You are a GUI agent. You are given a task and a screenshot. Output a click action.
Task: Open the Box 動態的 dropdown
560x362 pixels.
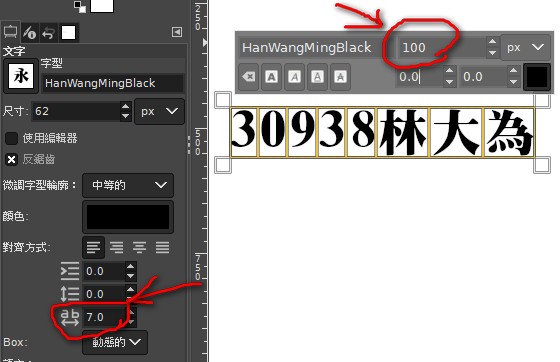pyautogui.click(x=115, y=342)
